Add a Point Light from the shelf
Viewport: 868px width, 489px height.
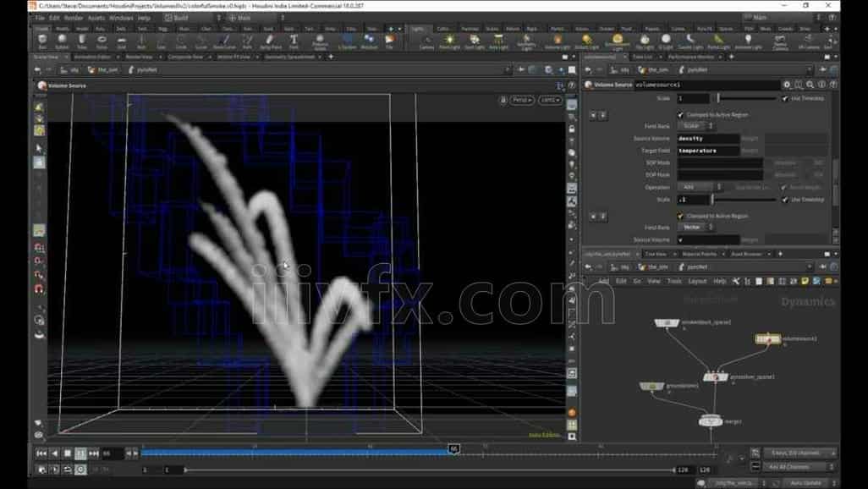(449, 41)
